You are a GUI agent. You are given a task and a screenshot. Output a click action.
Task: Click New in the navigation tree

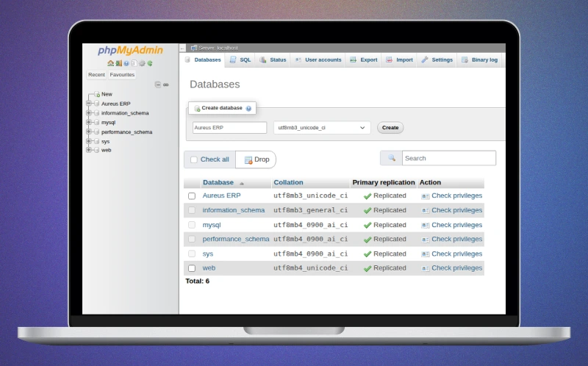[x=107, y=94]
